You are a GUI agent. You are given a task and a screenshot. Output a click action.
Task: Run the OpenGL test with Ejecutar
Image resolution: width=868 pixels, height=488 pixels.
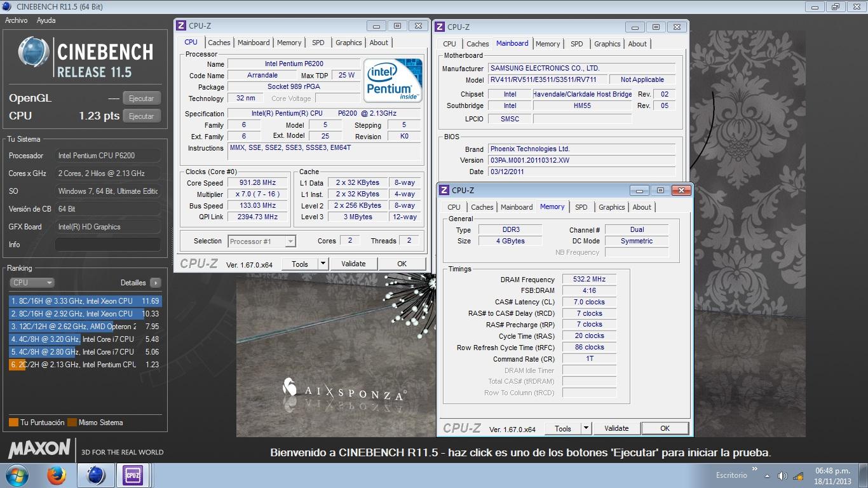click(x=141, y=98)
